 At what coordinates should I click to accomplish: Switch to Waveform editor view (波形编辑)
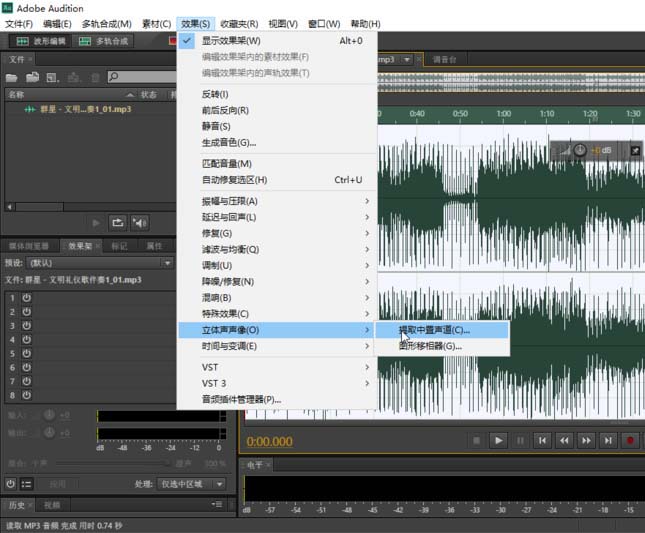(43, 41)
